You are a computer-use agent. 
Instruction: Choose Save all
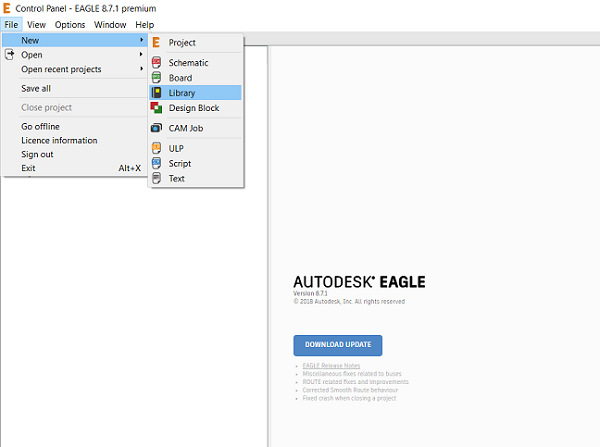(74, 88)
